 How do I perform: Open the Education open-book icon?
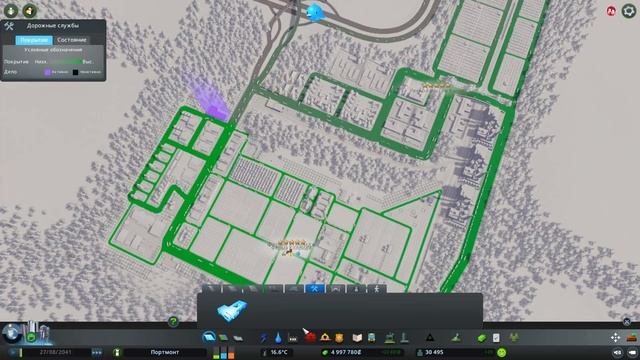[x=357, y=338]
